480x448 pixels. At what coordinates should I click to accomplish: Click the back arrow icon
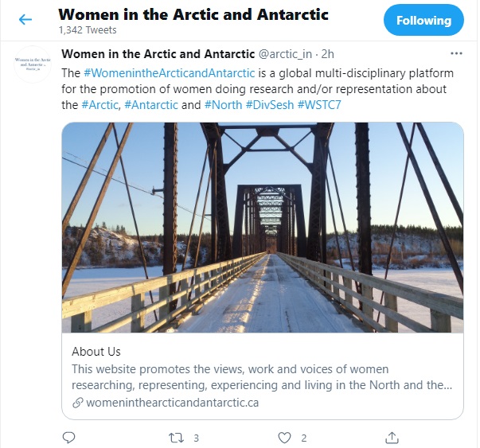click(x=25, y=21)
